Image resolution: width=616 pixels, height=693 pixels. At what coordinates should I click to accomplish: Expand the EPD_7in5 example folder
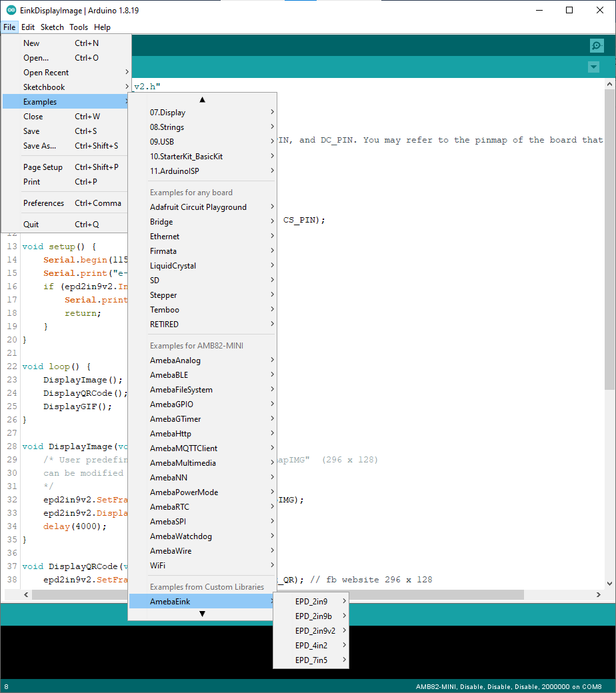pos(311,660)
